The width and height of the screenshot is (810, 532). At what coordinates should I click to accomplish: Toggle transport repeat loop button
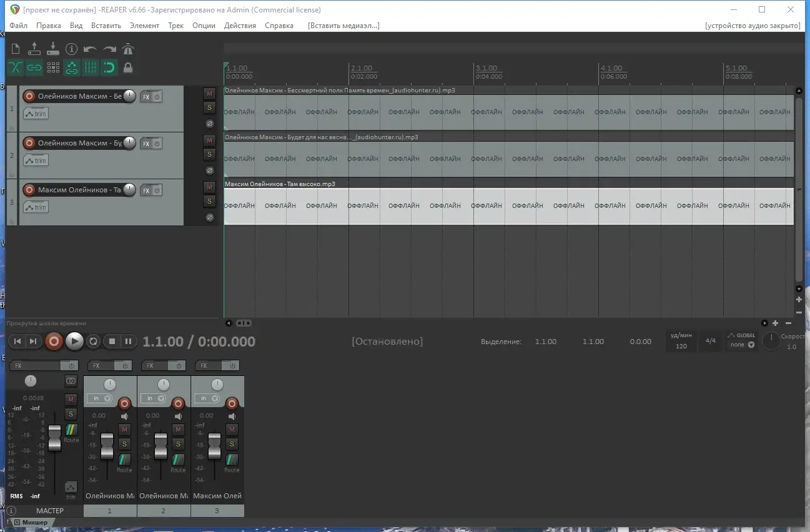[93, 341]
